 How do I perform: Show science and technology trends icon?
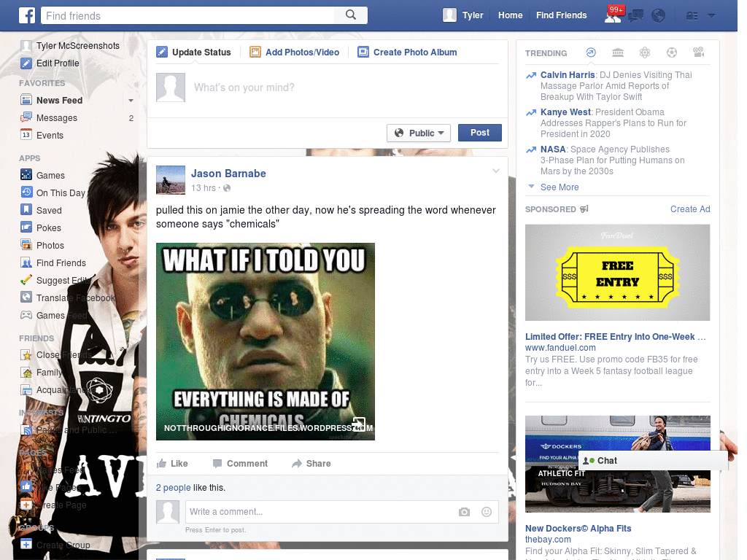click(x=645, y=52)
